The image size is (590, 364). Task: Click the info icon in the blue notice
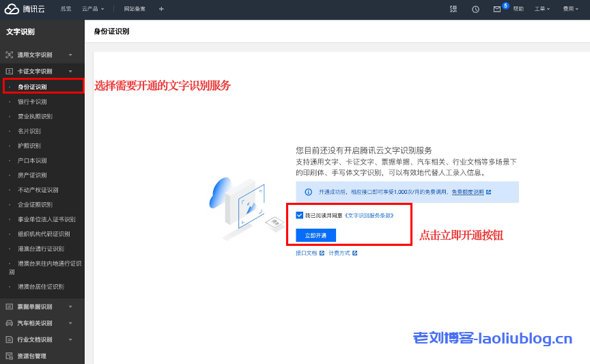pos(308,193)
